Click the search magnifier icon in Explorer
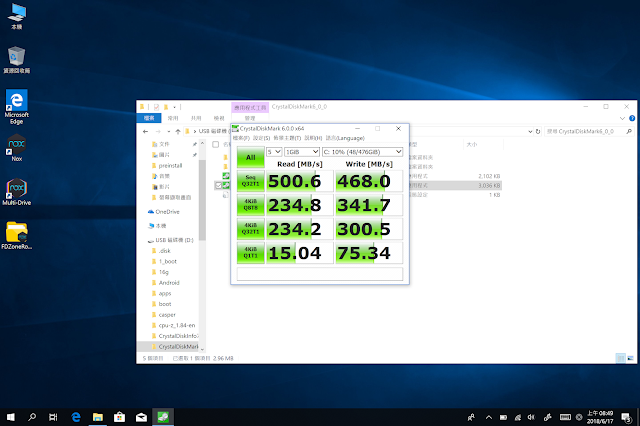This screenshot has width=640, height=426. 629,131
